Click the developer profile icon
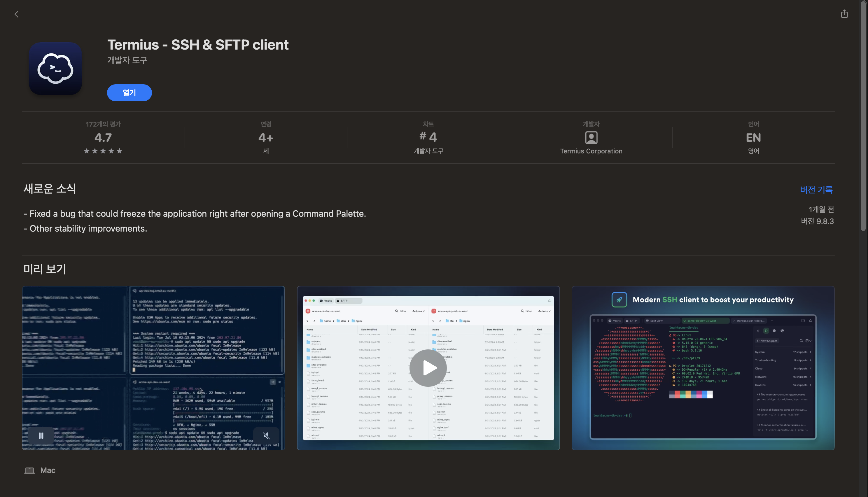Viewport: 868px width, 497px height. coord(591,138)
